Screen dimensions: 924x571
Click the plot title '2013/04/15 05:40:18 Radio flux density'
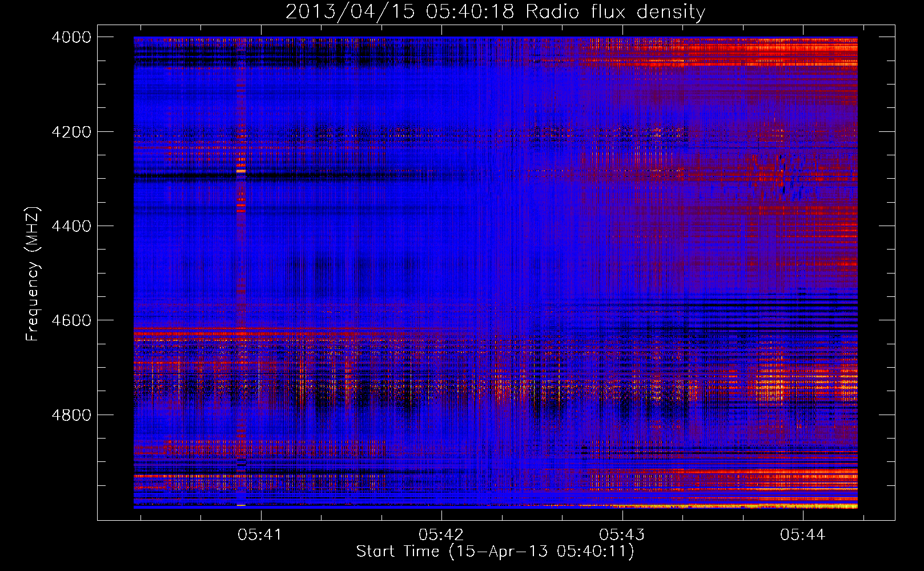pyautogui.click(x=495, y=12)
